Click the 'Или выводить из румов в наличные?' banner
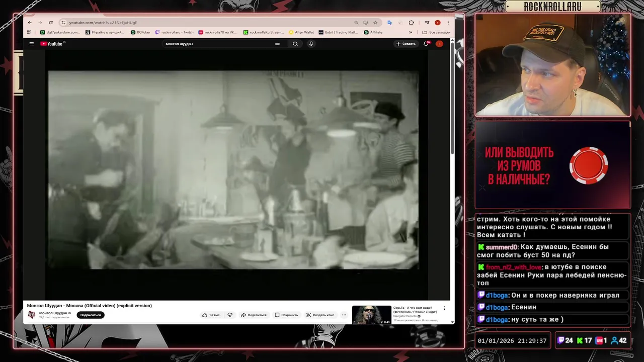Image resolution: width=644 pixels, height=362 pixels. pyautogui.click(x=552, y=165)
